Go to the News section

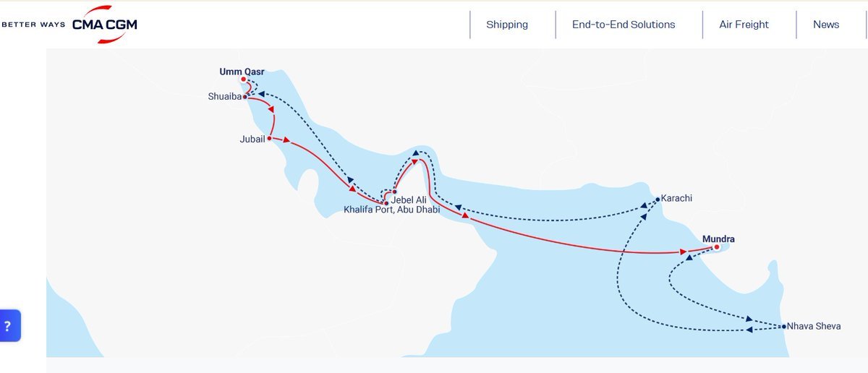coord(826,25)
